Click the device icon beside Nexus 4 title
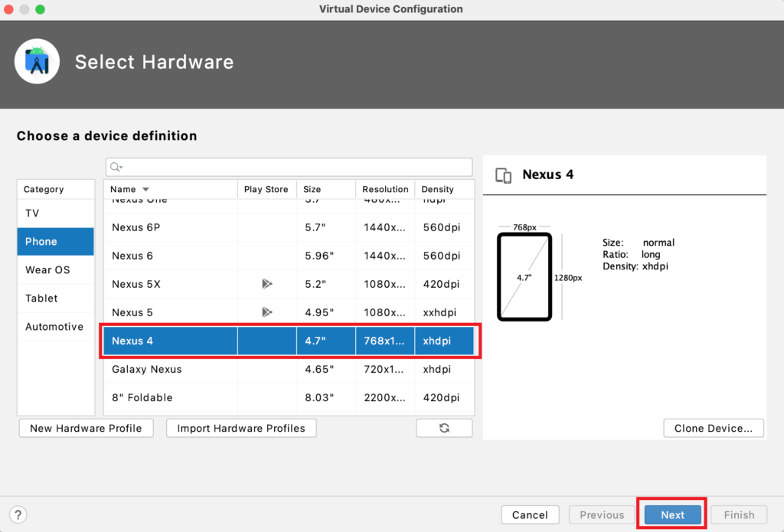The image size is (784, 532). (x=504, y=175)
